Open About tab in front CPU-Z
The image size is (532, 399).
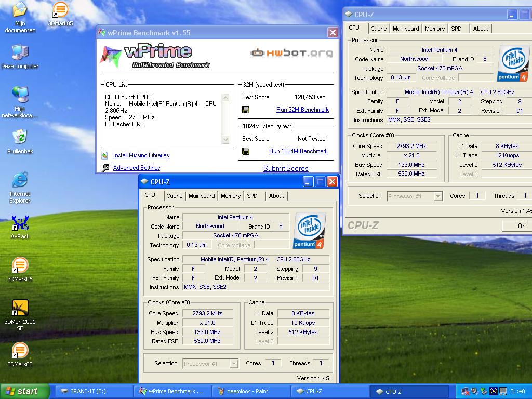pos(276,196)
